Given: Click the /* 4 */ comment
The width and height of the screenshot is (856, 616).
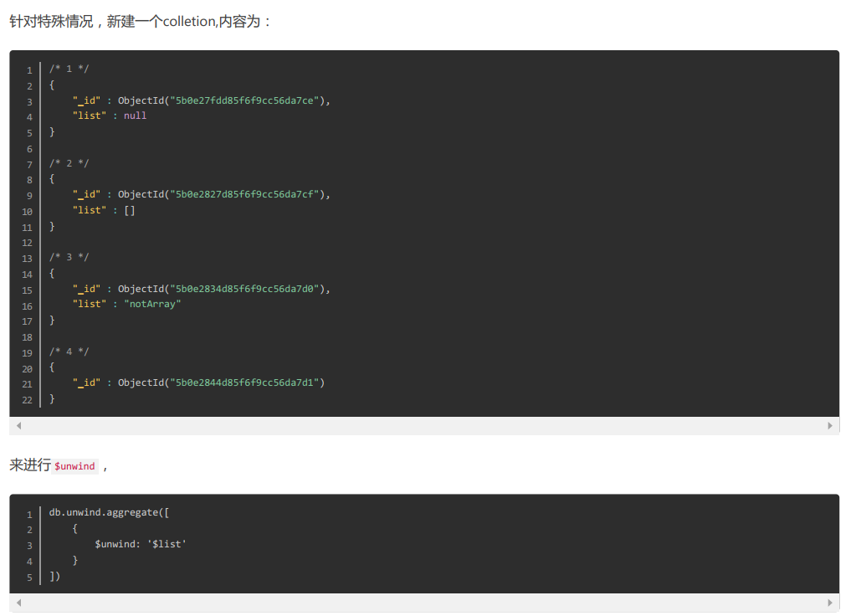Looking at the screenshot, I should pyautogui.click(x=69, y=352).
